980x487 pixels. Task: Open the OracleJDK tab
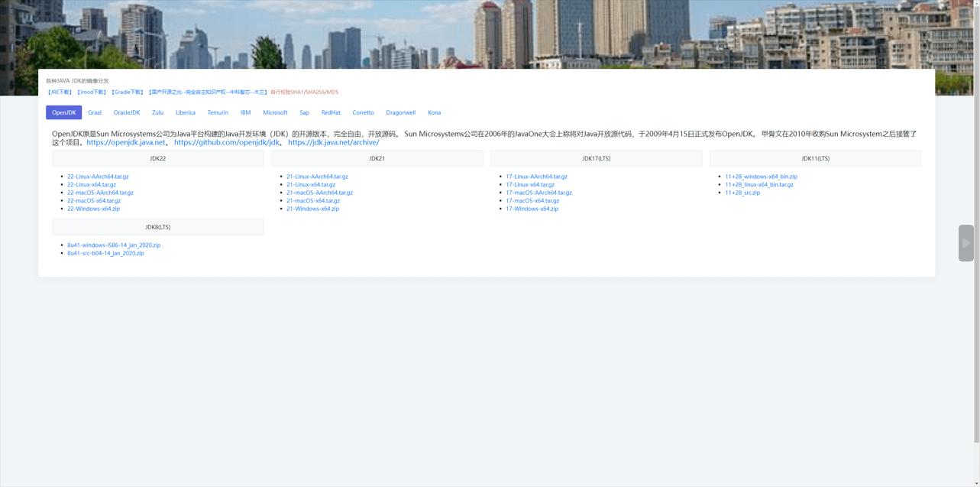[127, 112]
